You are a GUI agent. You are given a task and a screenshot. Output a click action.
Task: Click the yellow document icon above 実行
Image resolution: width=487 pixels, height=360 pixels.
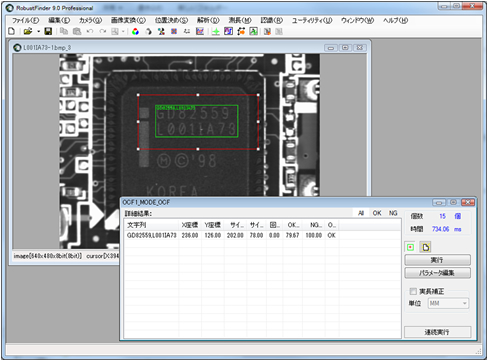(425, 247)
